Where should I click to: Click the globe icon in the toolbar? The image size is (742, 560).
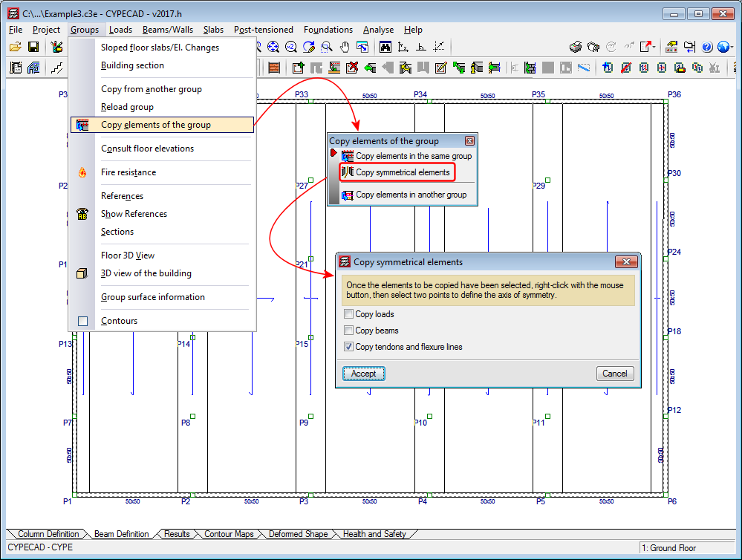pos(722,47)
